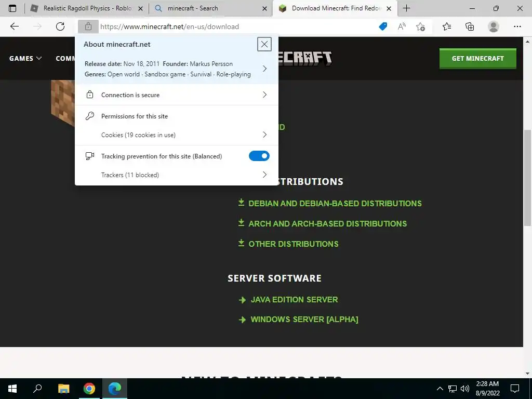Viewport: 532px width, 399px height.
Task: Expand Cookies in use chevron
Action: point(264,135)
